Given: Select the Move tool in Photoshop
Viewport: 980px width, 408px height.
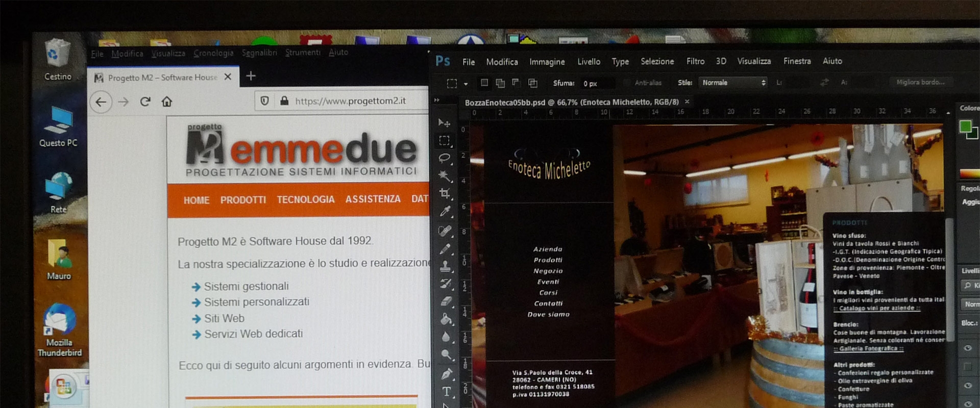Looking at the screenshot, I should point(444,123).
